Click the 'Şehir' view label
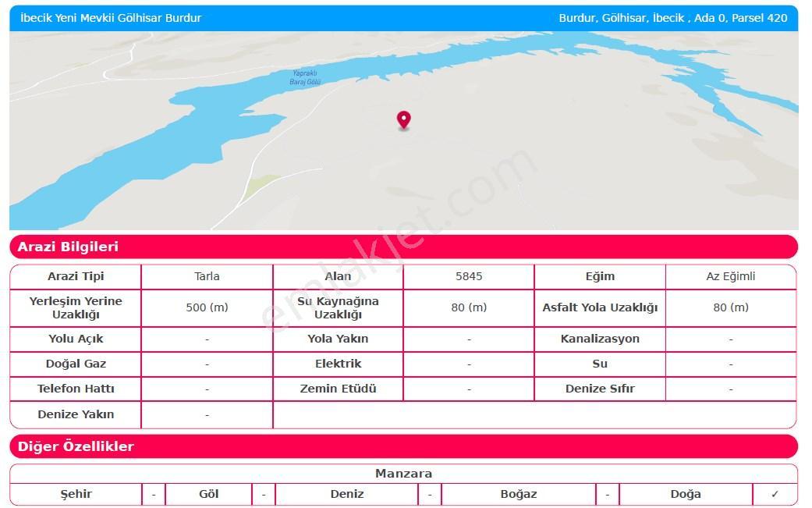The height and width of the screenshot is (508, 812). [76, 494]
